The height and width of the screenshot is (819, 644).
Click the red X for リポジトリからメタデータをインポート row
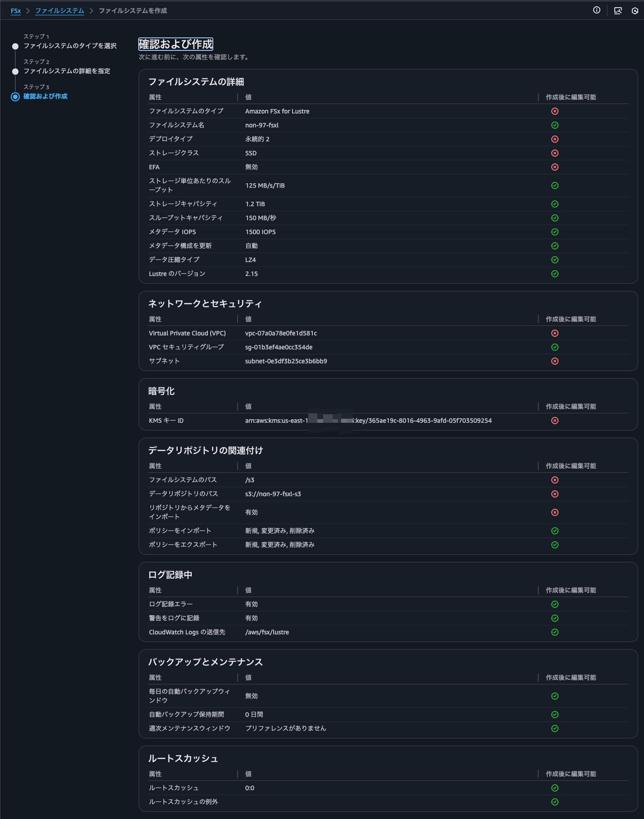(x=555, y=512)
